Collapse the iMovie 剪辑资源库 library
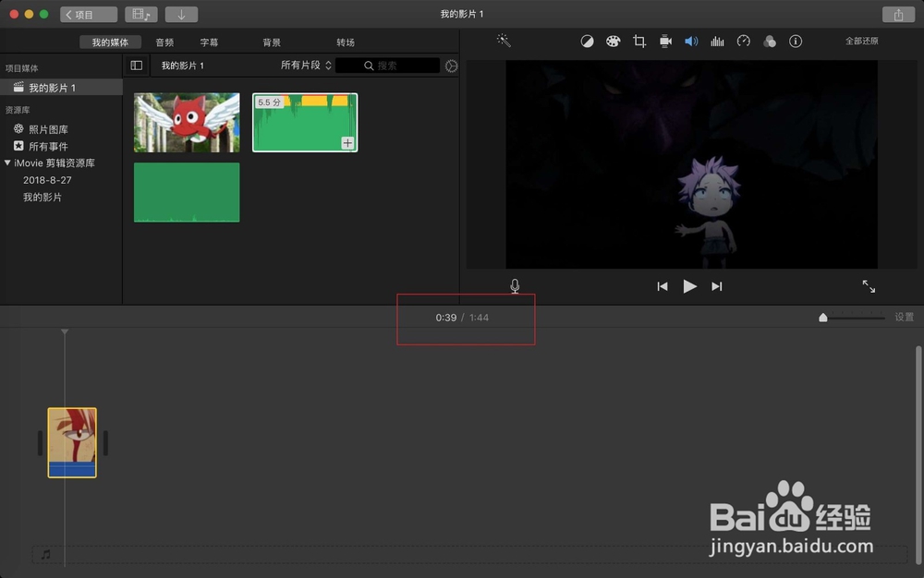 [7, 163]
